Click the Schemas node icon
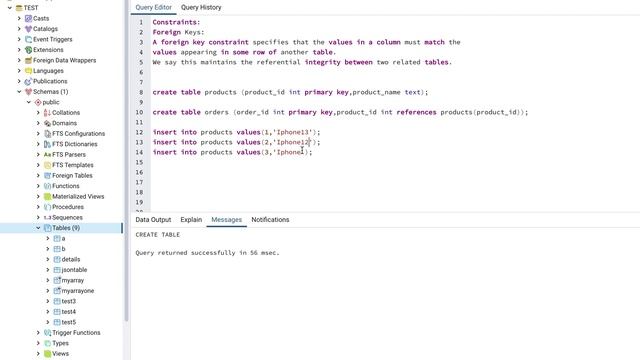Screen dimensions: 640x360 pyautogui.click(x=28, y=92)
